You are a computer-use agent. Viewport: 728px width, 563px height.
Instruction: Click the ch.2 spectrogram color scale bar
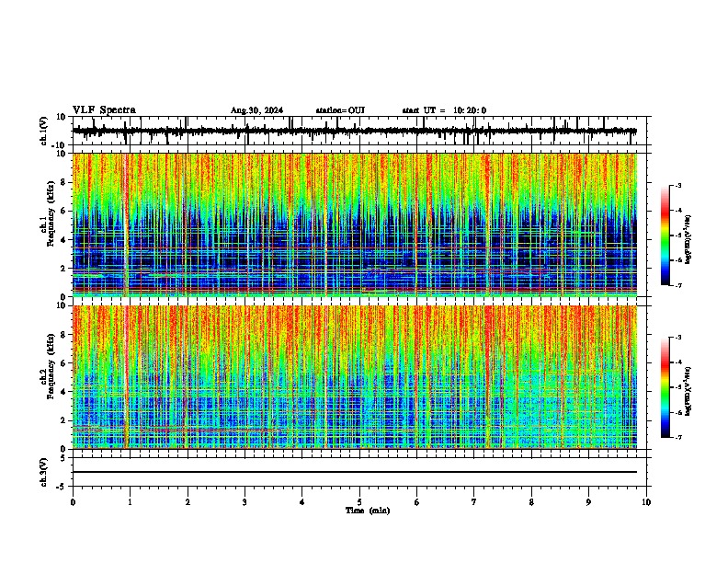click(665, 387)
